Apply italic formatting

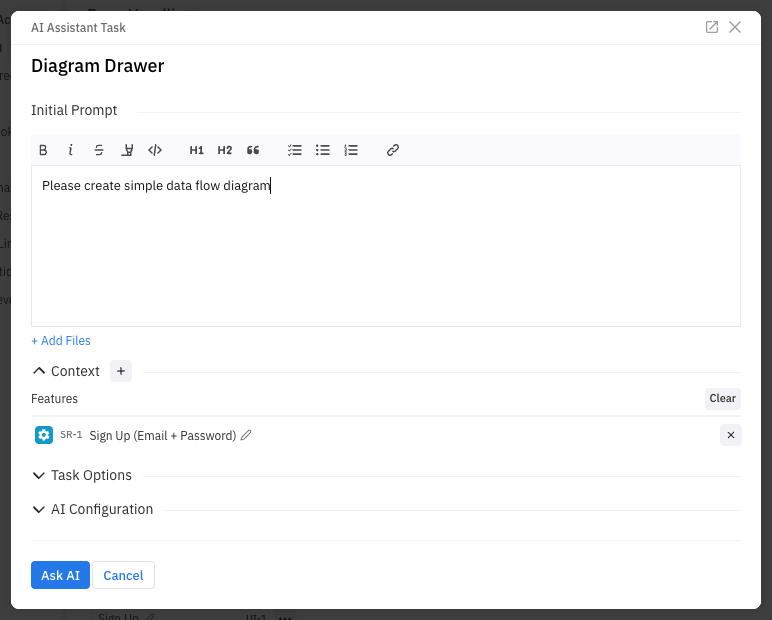click(x=71, y=150)
